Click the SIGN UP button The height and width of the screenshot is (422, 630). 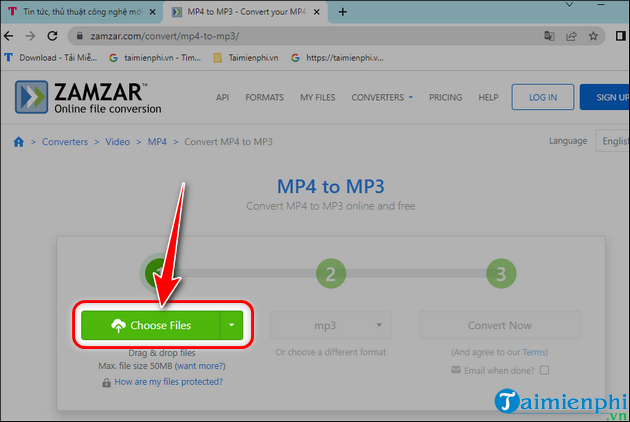coord(605,97)
